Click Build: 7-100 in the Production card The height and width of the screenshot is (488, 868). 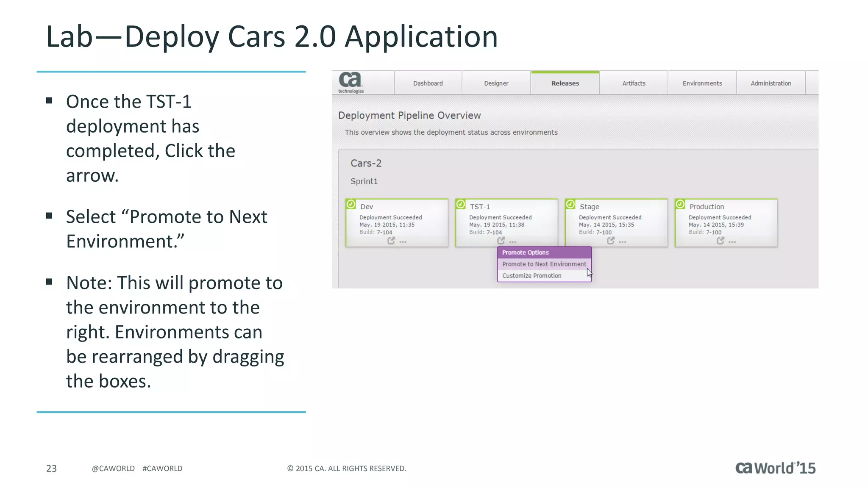[x=705, y=232]
